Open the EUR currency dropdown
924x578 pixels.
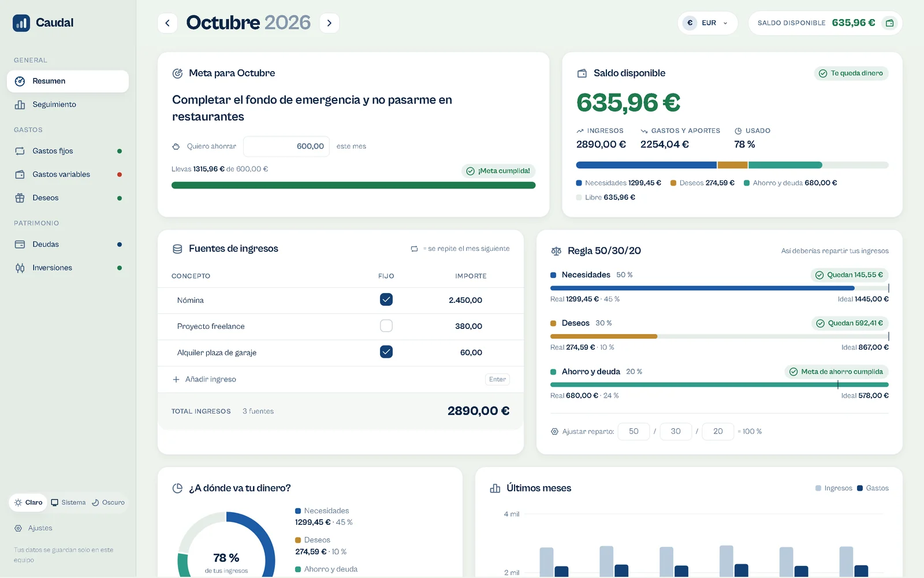(x=707, y=23)
